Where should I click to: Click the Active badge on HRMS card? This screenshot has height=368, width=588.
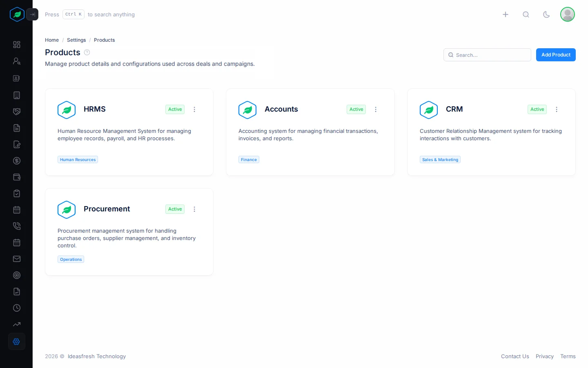click(x=175, y=109)
